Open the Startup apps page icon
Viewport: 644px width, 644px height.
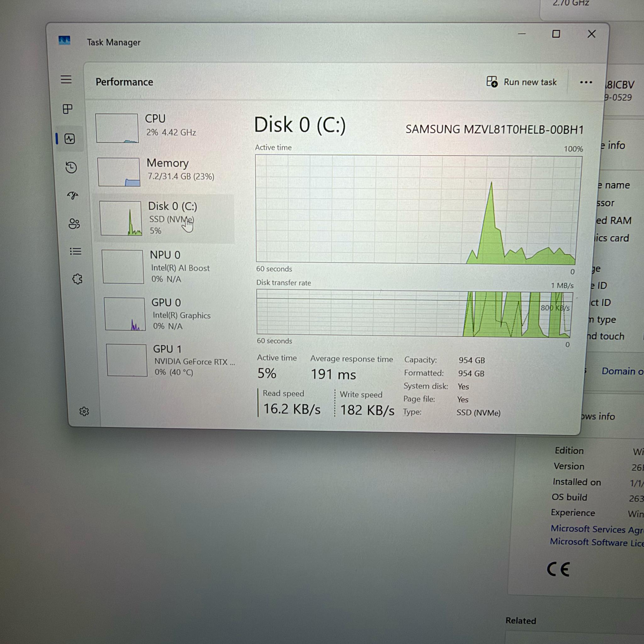pyautogui.click(x=73, y=195)
